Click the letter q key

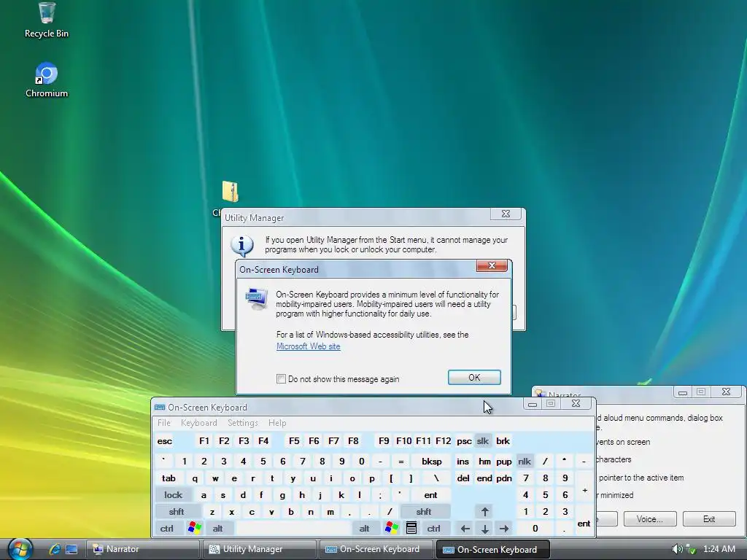pos(195,478)
